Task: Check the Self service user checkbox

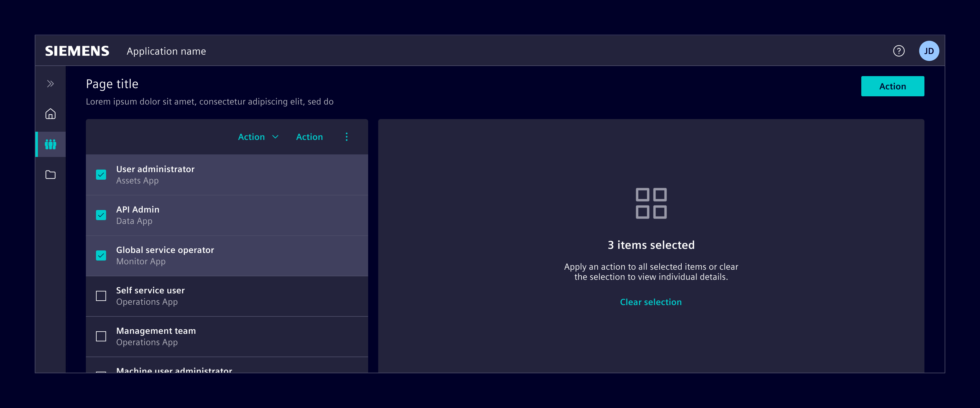Action: click(x=101, y=296)
